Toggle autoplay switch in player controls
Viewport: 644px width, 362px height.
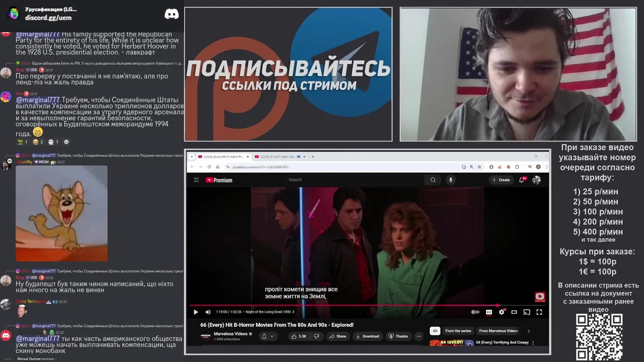[475, 312]
